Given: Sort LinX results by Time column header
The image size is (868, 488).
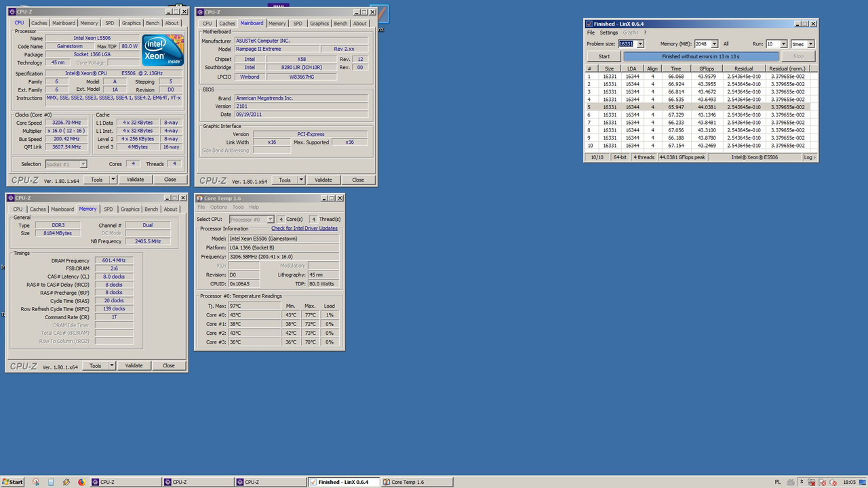Looking at the screenshot, I should tap(676, 68).
